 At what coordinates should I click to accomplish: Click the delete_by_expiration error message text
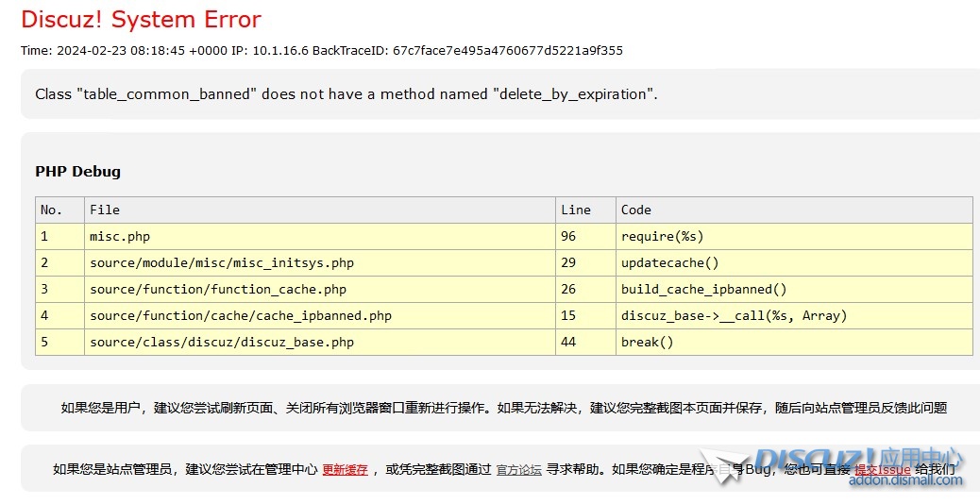[346, 94]
